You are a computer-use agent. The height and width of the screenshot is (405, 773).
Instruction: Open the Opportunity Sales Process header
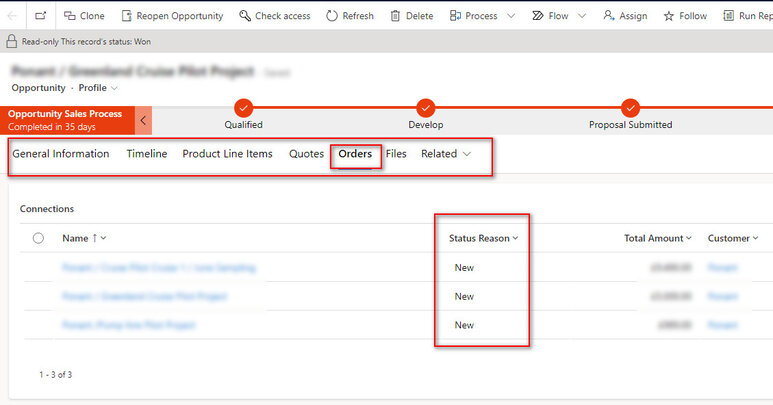pos(67,120)
